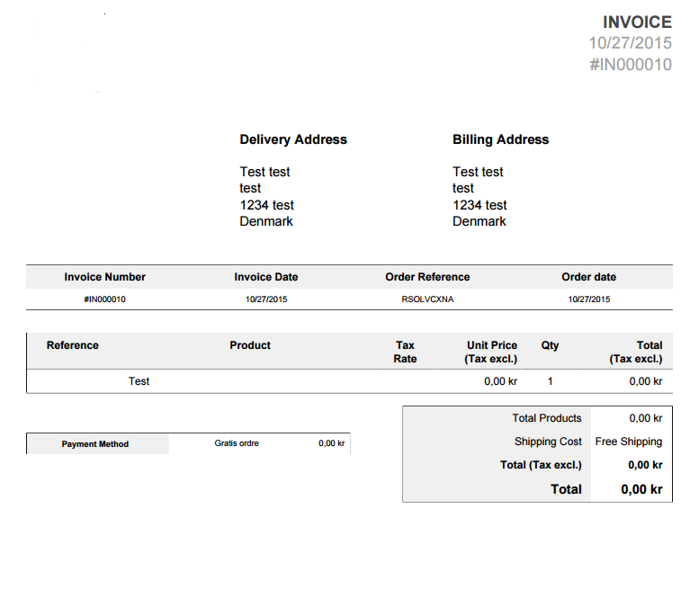The height and width of the screenshot is (616, 699).
Task: Click the Product column header
Action: [x=250, y=345]
